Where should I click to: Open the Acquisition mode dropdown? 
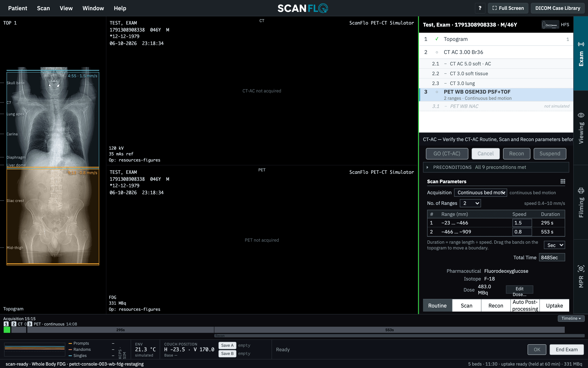pos(480,193)
